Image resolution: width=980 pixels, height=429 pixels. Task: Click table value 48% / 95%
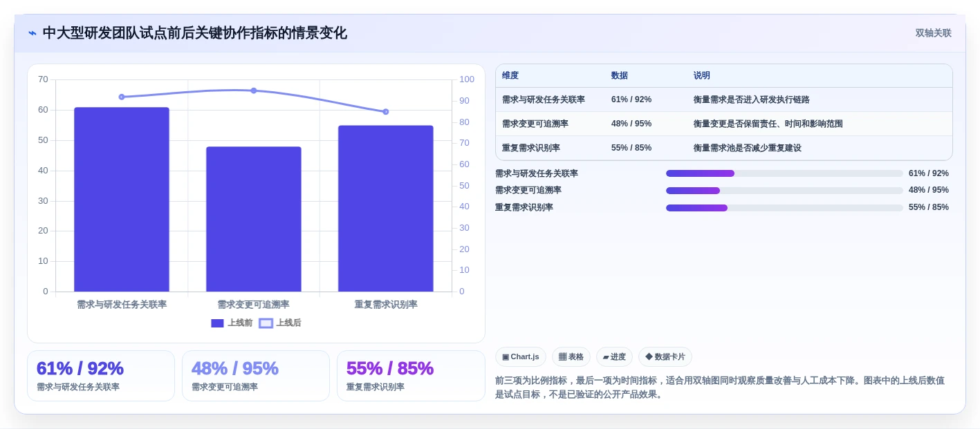tap(631, 124)
